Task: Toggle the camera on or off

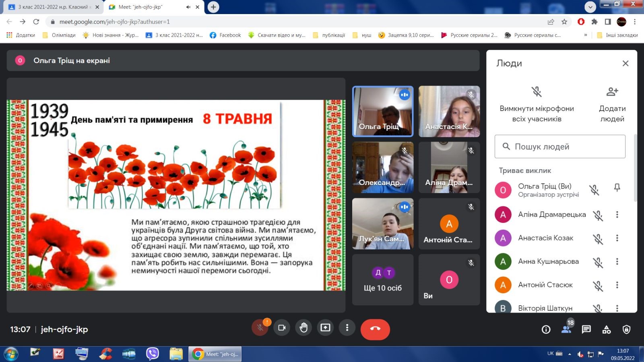Action: click(x=282, y=328)
